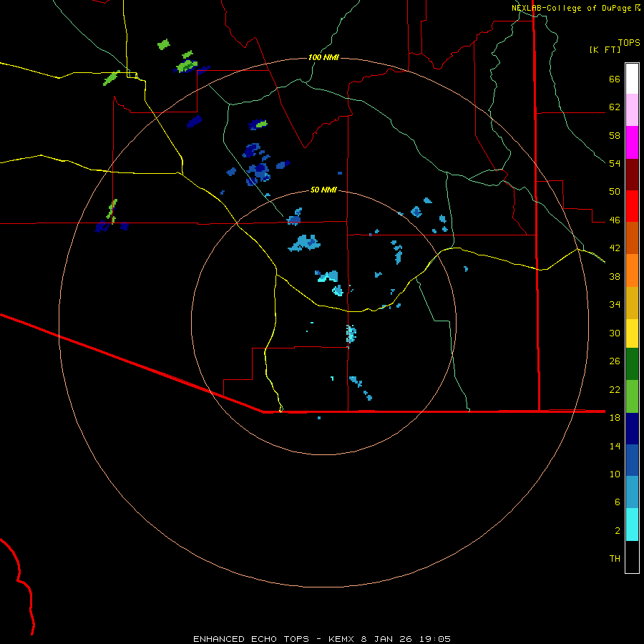
Task: Click the 'TH' threshold label
Action: pos(615,559)
